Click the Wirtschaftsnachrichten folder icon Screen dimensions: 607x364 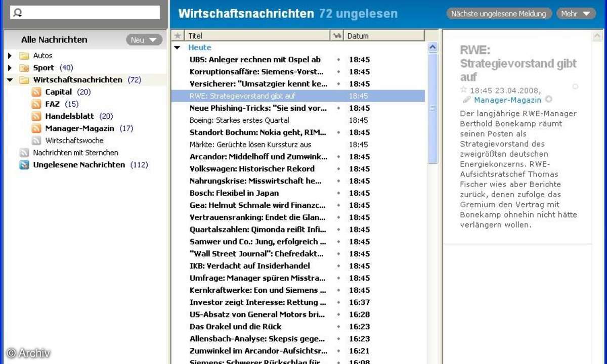click(x=24, y=80)
